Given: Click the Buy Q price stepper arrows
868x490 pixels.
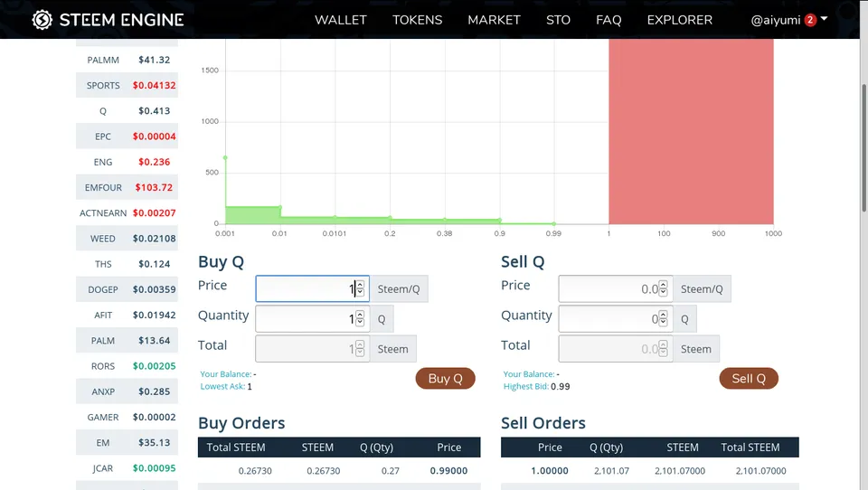Looking at the screenshot, I should (360, 288).
